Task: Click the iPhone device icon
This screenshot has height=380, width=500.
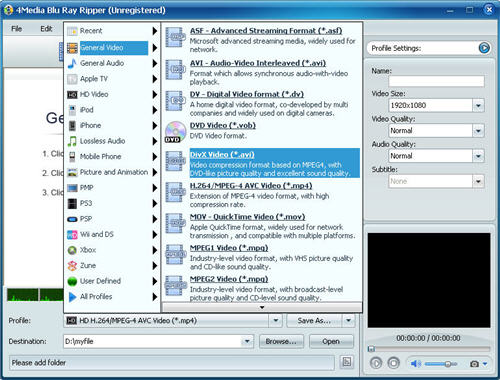Action: [x=72, y=126]
